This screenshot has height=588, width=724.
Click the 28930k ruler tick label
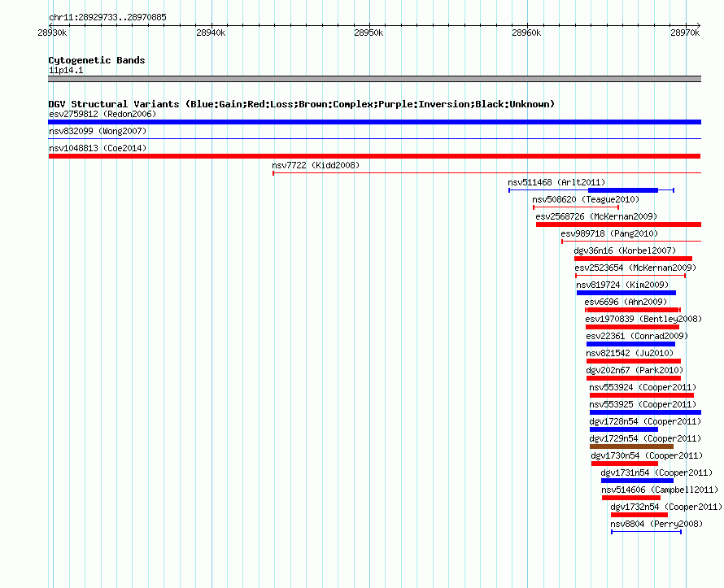(52, 33)
